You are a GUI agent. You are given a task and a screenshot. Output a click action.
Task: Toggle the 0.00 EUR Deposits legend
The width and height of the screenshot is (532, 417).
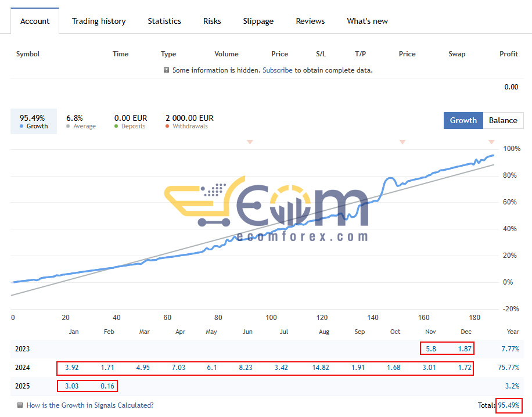130,121
